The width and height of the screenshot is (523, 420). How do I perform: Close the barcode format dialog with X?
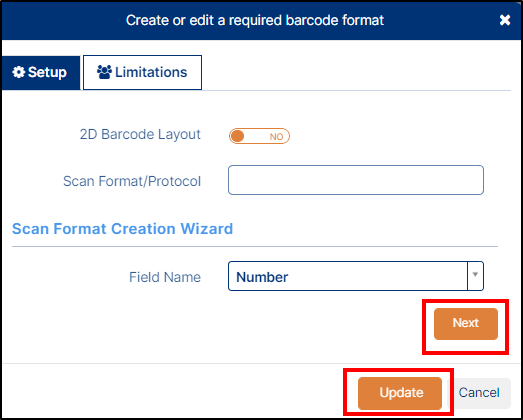[x=505, y=20]
